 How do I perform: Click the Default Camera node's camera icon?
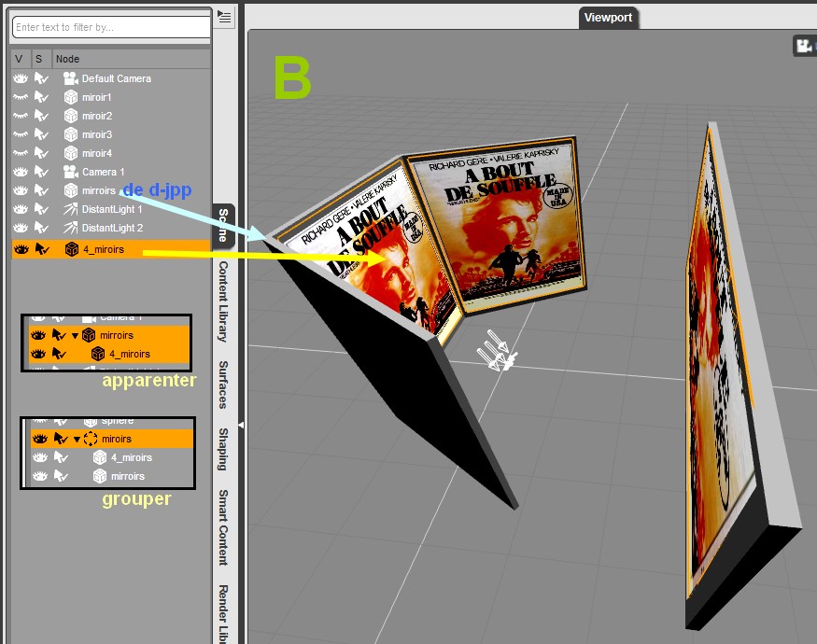[70, 78]
